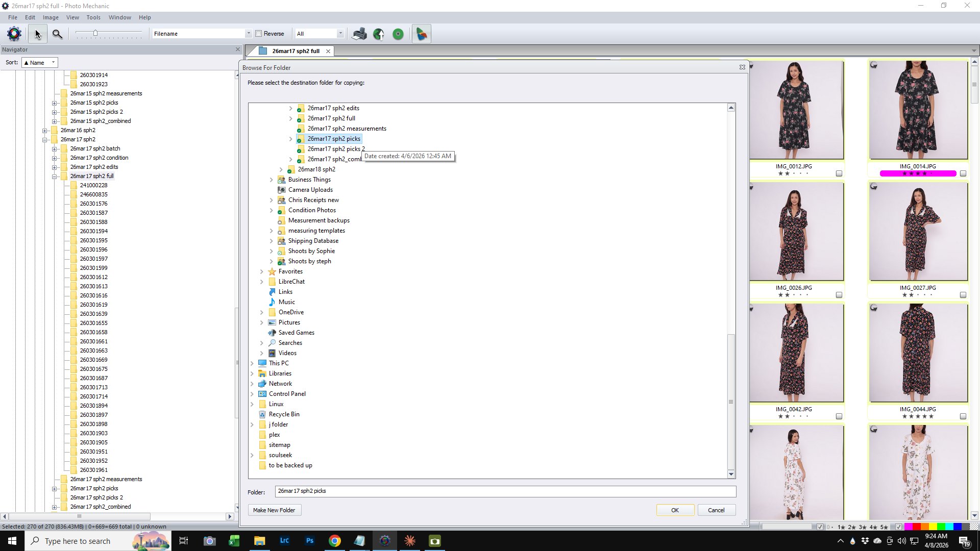980x551 pixels.
Task: Click the globe upload icon
Action: click(x=379, y=34)
